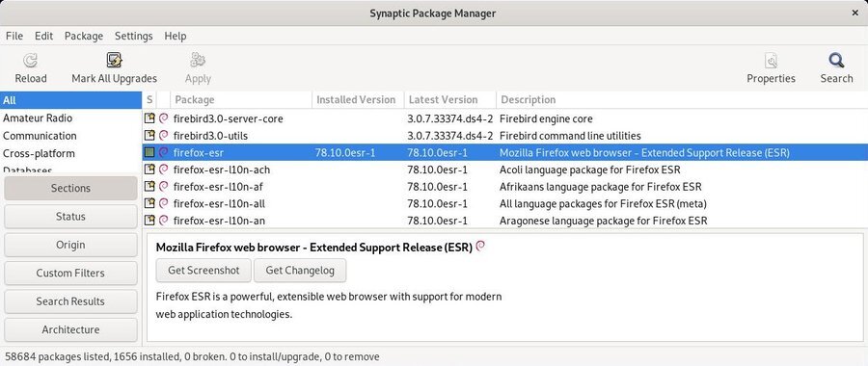The height and width of the screenshot is (366, 868).
Task: Open Custom Filters view
Action: [70, 273]
